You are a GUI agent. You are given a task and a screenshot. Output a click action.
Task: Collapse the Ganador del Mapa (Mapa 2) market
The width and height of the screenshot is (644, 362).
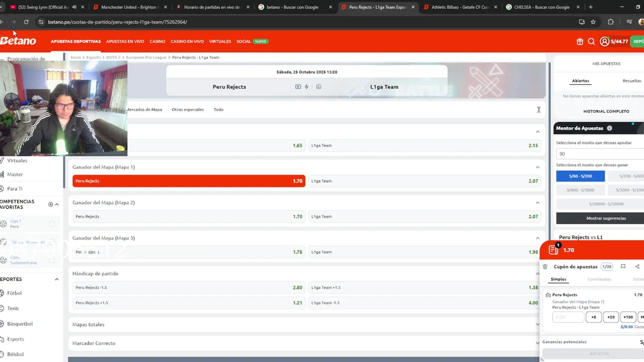(537, 203)
